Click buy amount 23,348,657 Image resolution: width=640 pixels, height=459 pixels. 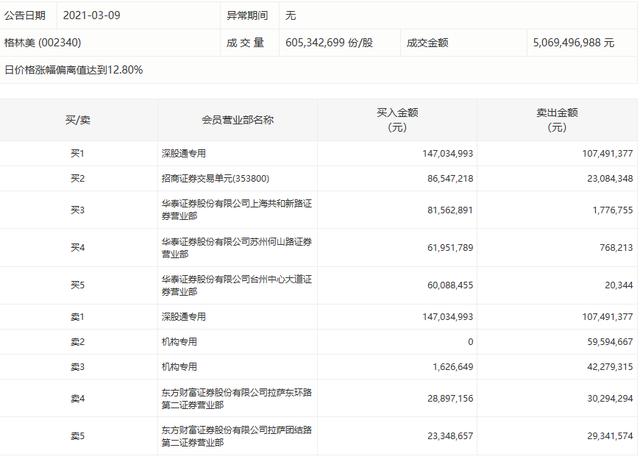(x=450, y=436)
